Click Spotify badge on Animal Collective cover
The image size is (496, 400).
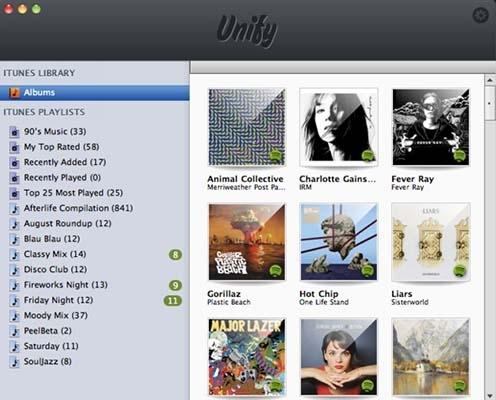[x=275, y=155]
